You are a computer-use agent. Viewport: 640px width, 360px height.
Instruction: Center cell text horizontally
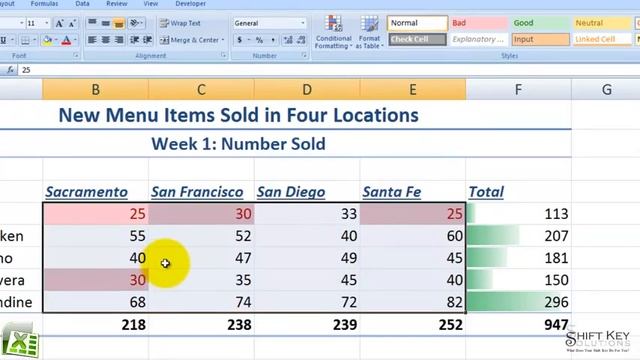click(105, 40)
